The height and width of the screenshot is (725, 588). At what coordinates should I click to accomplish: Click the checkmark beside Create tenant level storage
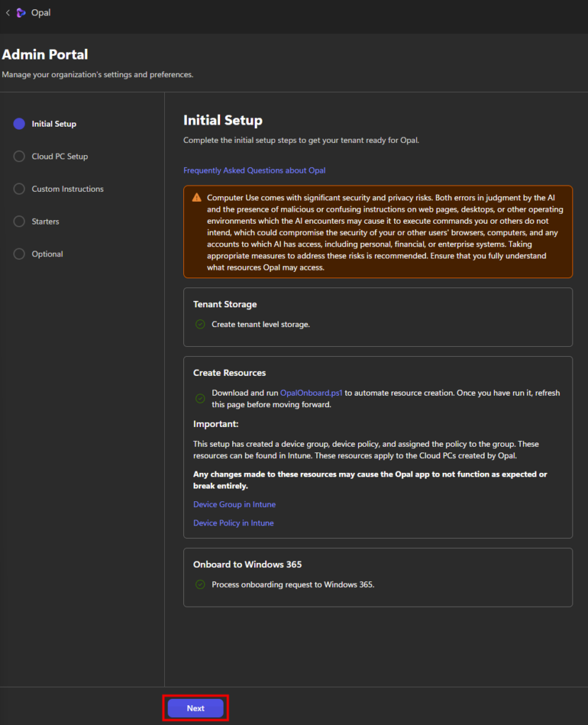click(x=200, y=324)
